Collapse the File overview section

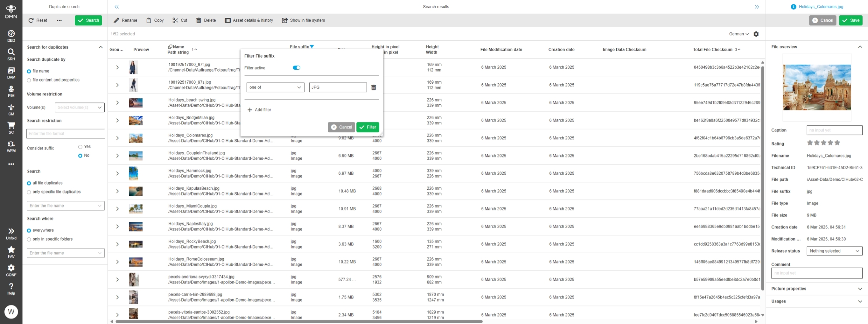[x=860, y=47]
